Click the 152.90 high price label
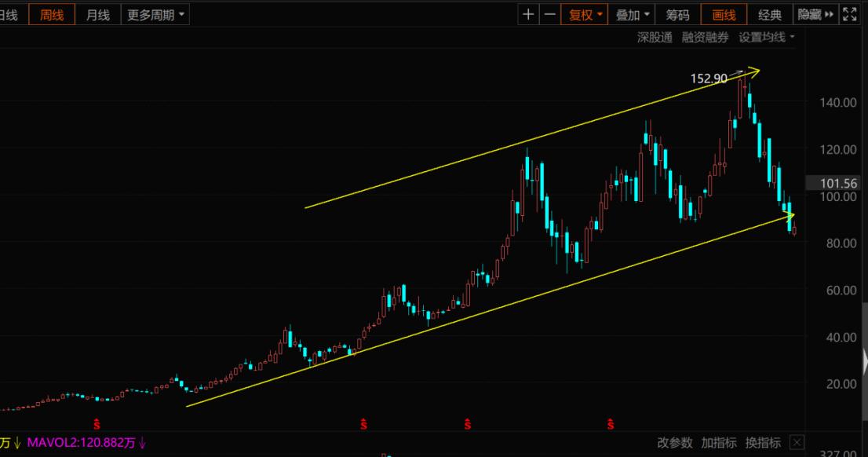Screen dimensions: 868x457 pyautogui.click(x=709, y=79)
